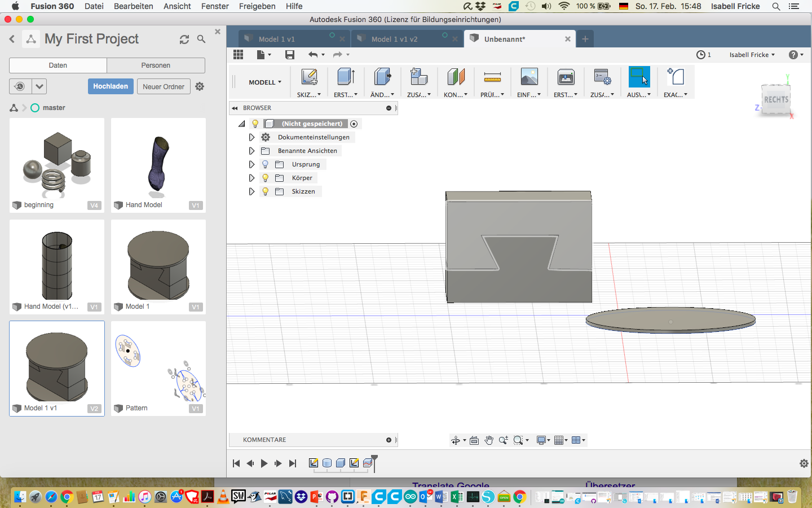Select the Daten tab button

[x=58, y=65]
